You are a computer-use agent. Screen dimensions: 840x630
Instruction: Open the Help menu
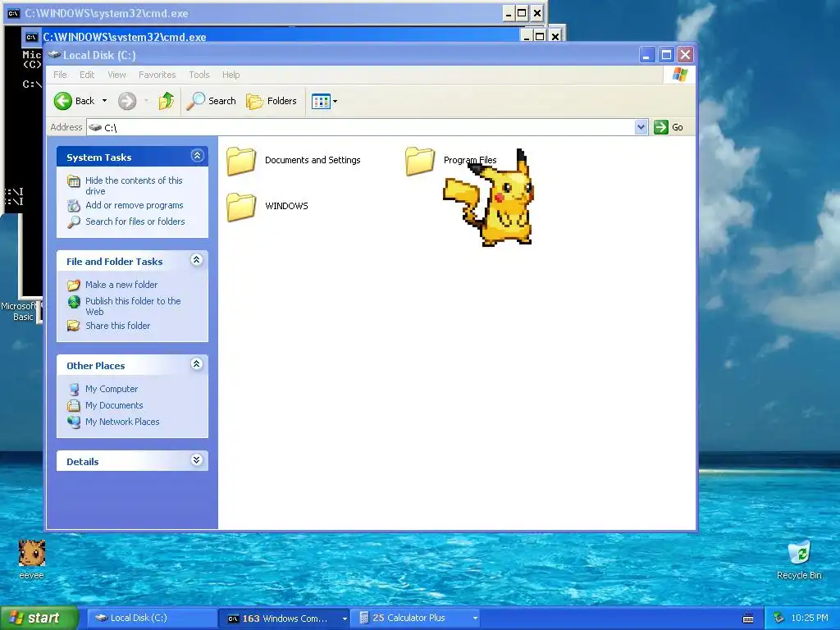coord(231,75)
